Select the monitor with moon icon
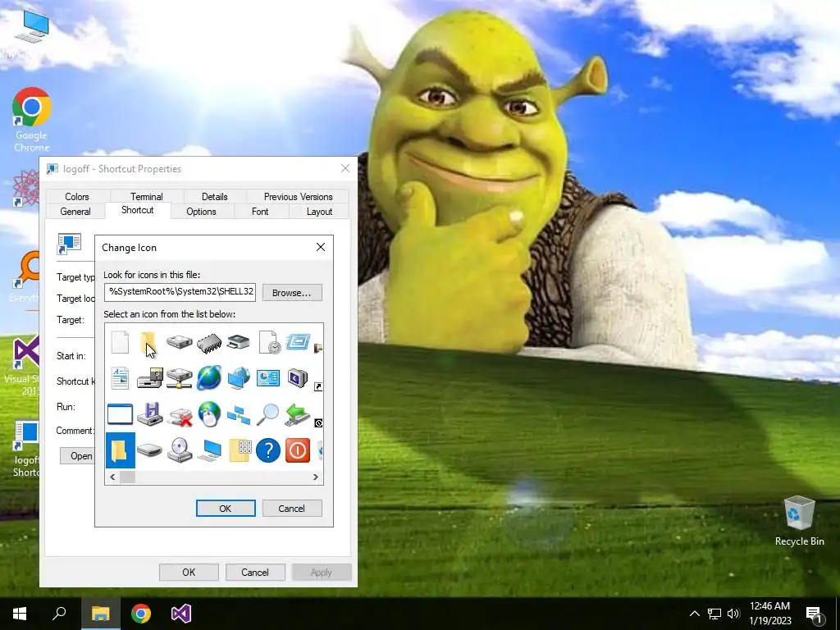This screenshot has width=840, height=630. (297, 378)
